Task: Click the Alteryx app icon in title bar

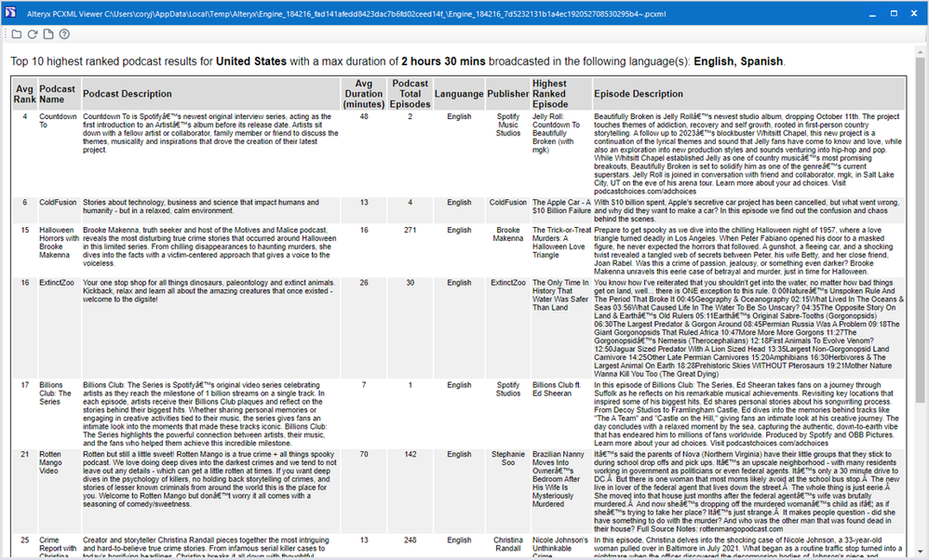Action: point(11,13)
